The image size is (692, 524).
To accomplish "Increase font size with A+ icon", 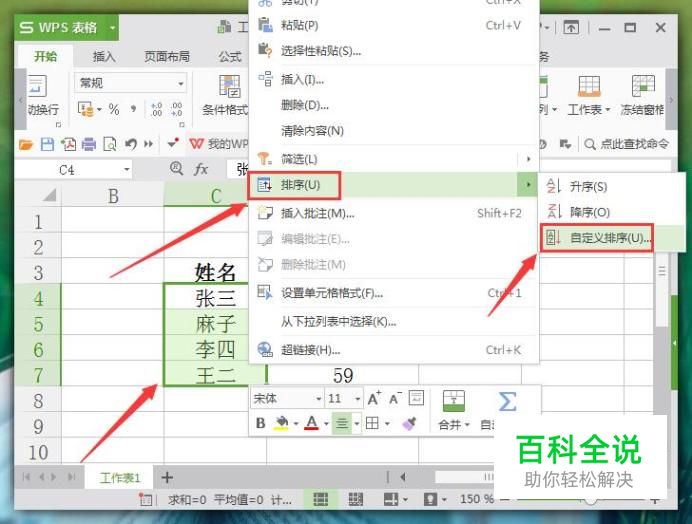I will (x=374, y=399).
